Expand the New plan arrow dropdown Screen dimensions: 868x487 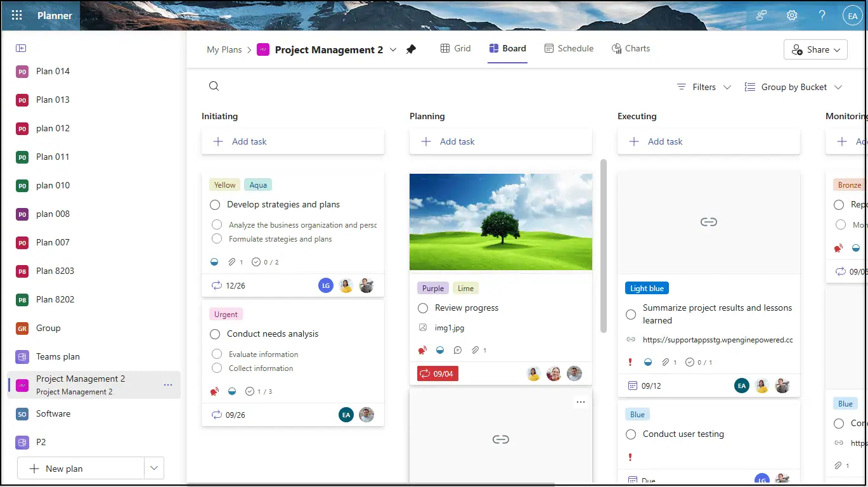tap(154, 469)
